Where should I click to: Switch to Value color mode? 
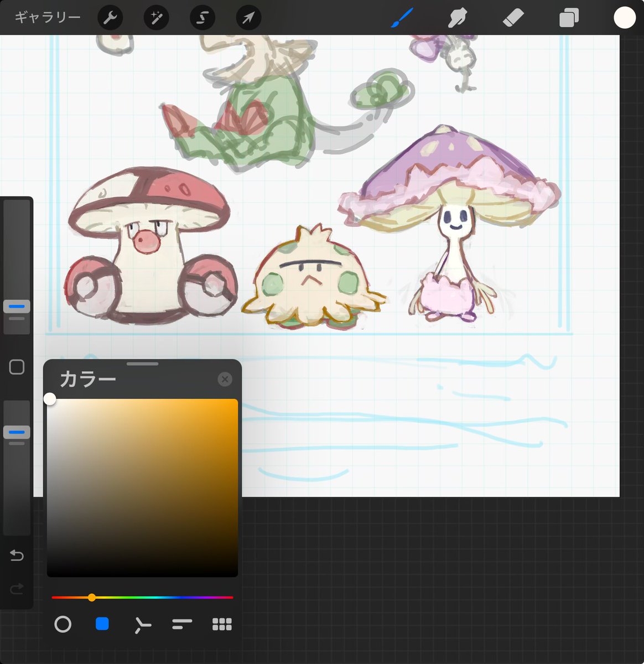[x=182, y=625]
